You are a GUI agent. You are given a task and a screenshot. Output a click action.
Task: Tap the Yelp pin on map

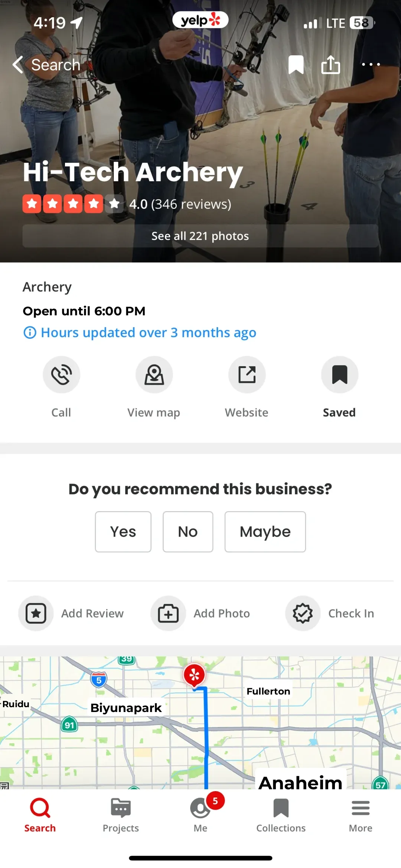coord(194,674)
